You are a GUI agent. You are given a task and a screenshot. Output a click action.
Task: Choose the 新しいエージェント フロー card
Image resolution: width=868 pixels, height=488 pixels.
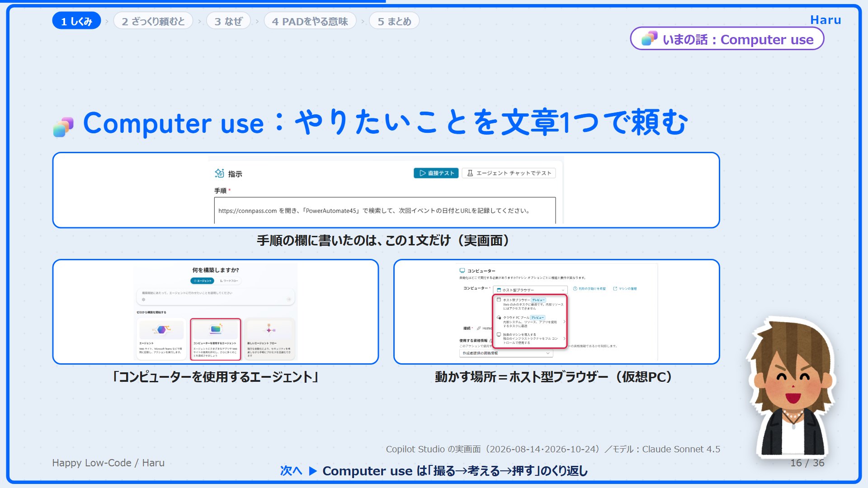(x=270, y=339)
